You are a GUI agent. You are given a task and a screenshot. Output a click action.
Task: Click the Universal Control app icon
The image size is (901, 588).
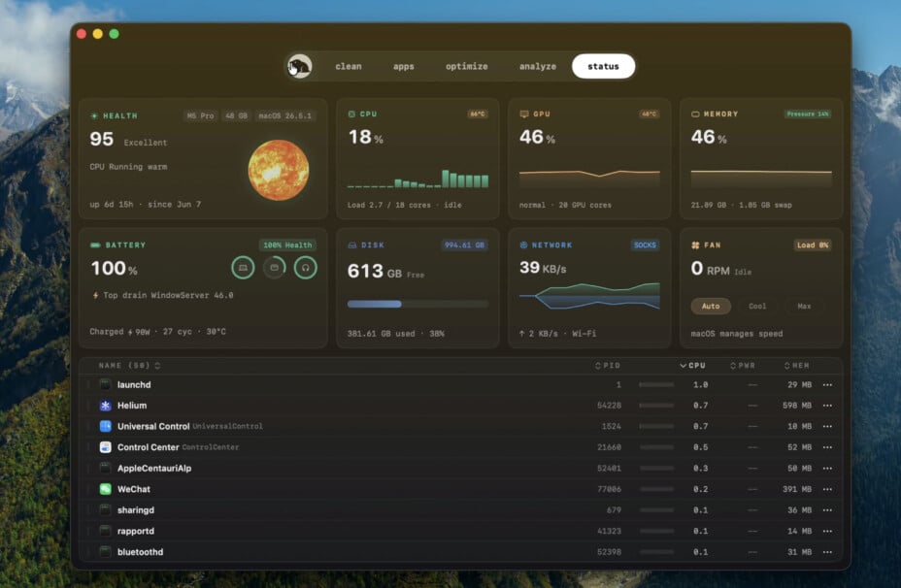coord(105,427)
